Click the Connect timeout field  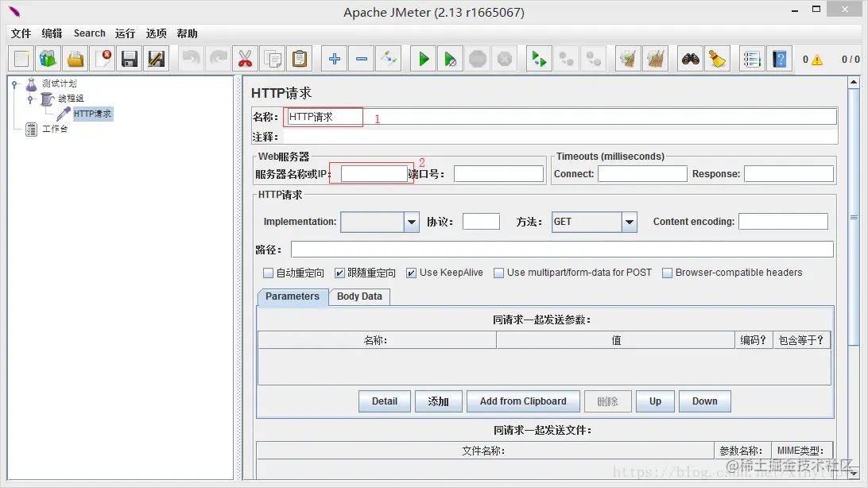(x=643, y=174)
